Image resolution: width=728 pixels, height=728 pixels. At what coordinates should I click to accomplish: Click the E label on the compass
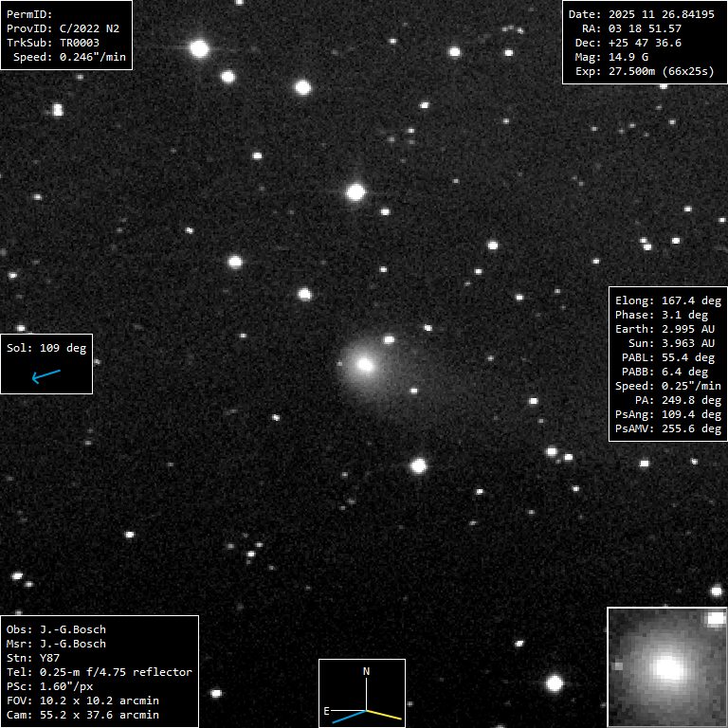[327, 710]
